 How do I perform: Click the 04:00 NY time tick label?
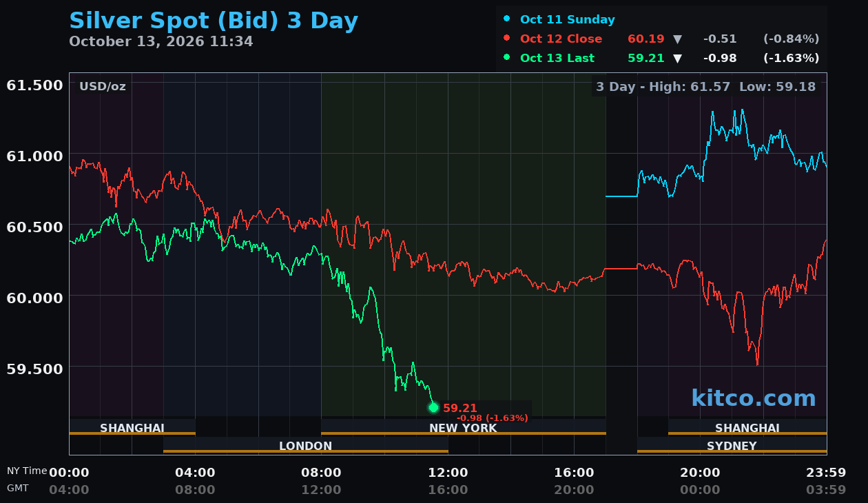[x=195, y=473]
